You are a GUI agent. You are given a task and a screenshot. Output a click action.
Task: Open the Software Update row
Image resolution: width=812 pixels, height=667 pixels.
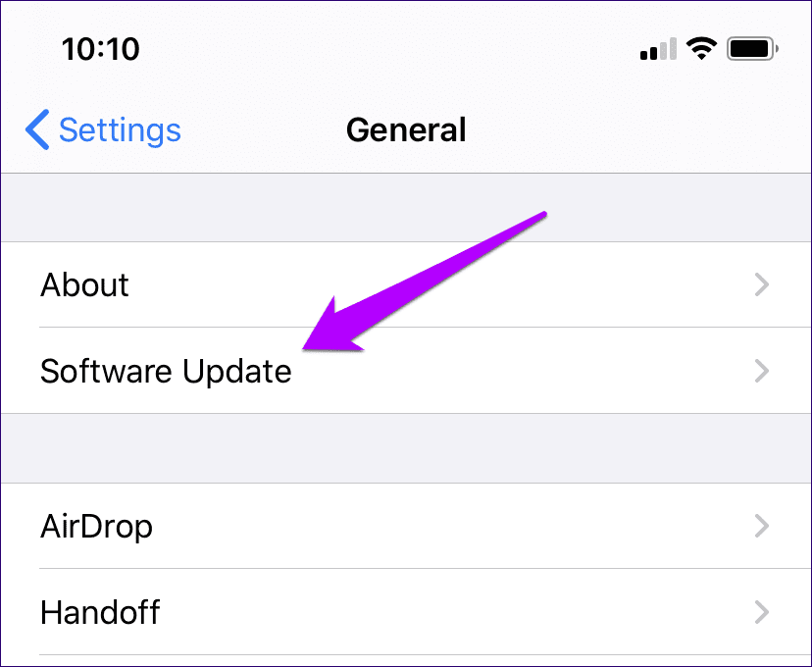[x=406, y=370]
